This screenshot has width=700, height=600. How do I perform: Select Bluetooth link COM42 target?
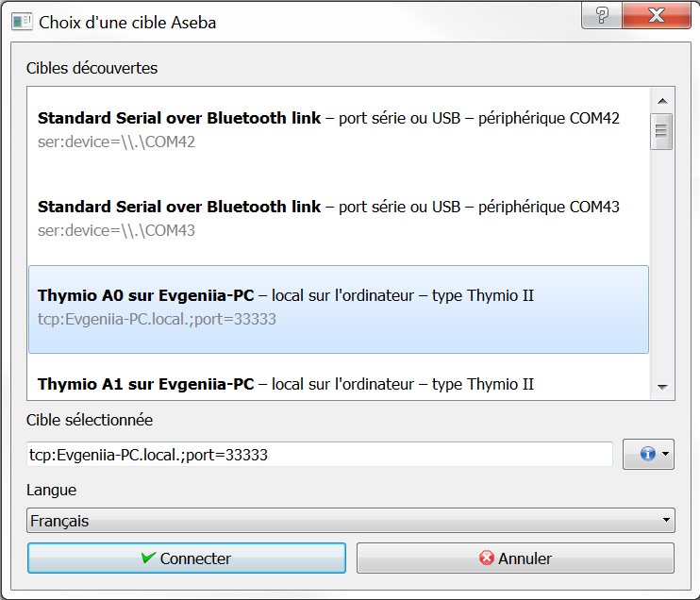click(x=339, y=132)
